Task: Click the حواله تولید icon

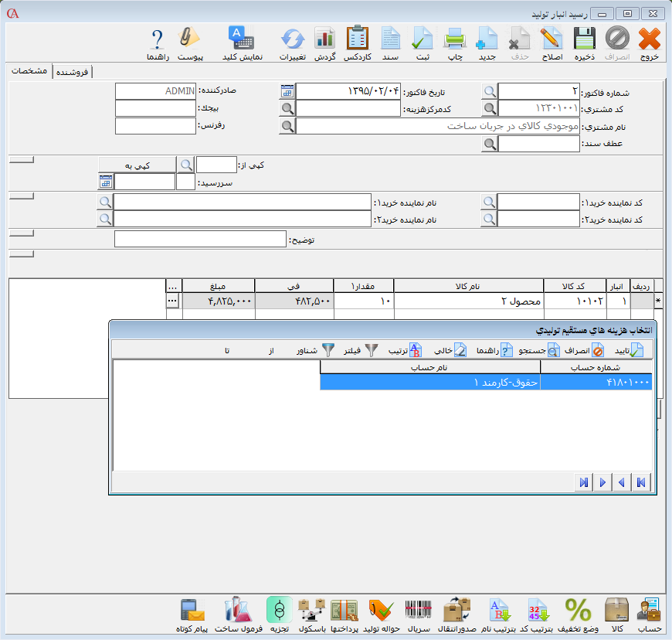Action: point(382,614)
